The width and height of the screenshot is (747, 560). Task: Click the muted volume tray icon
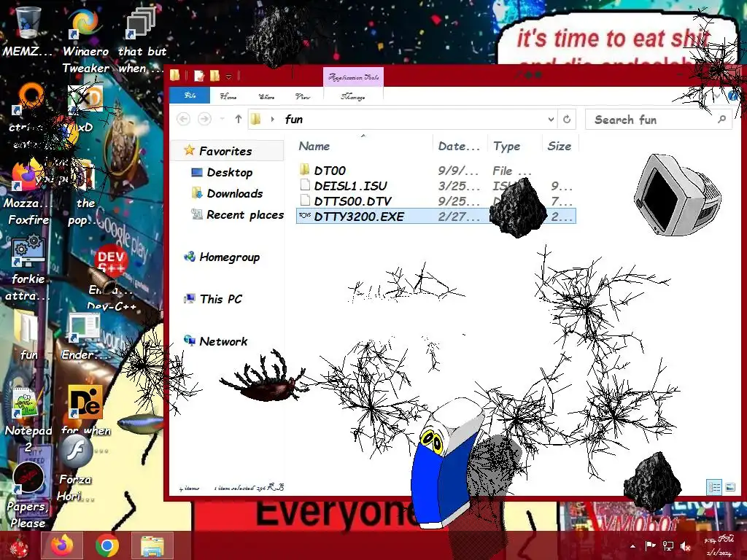(686, 545)
